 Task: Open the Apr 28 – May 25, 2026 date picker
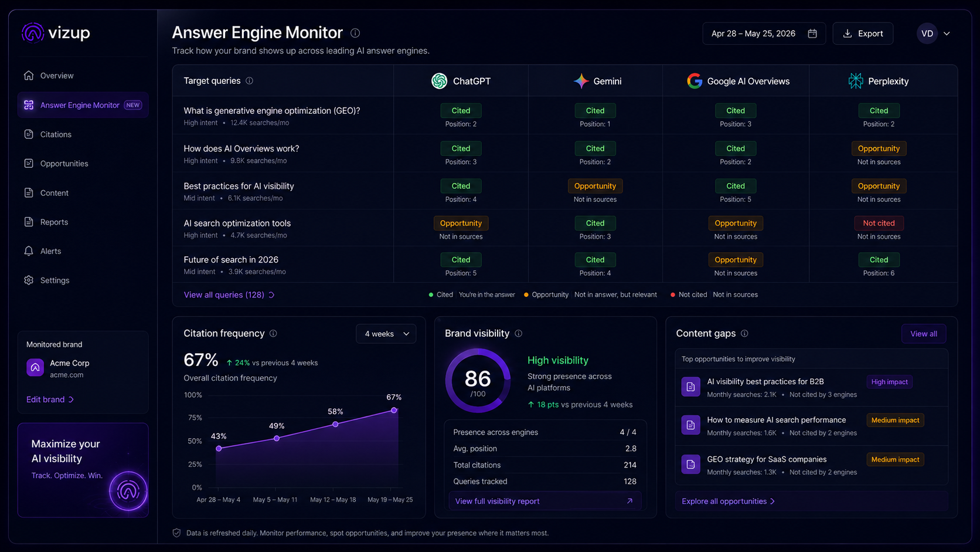pos(764,33)
